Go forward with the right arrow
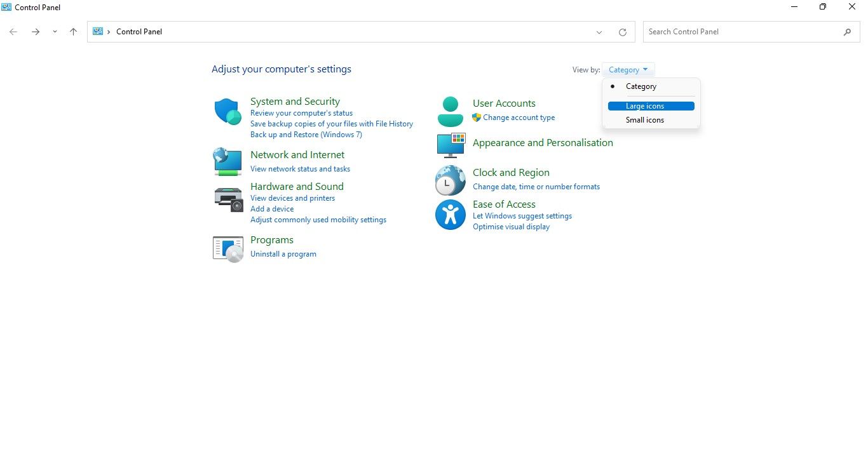868x449 pixels. (x=36, y=32)
